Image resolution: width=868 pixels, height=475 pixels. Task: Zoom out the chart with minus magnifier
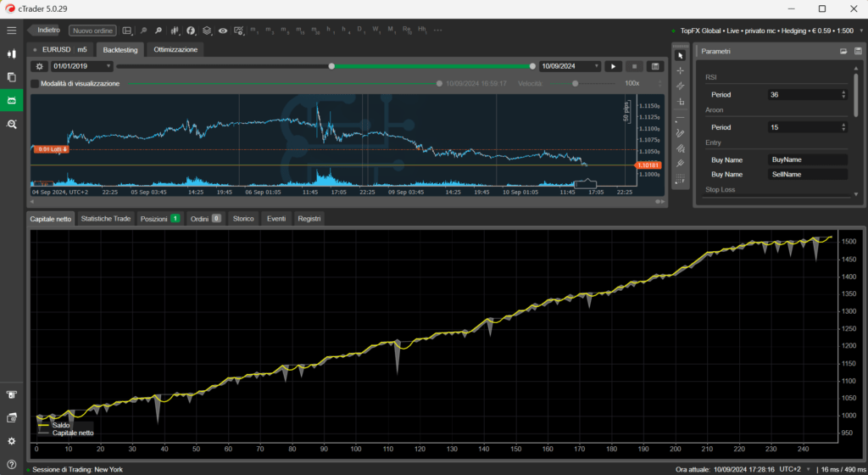[x=143, y=31]
